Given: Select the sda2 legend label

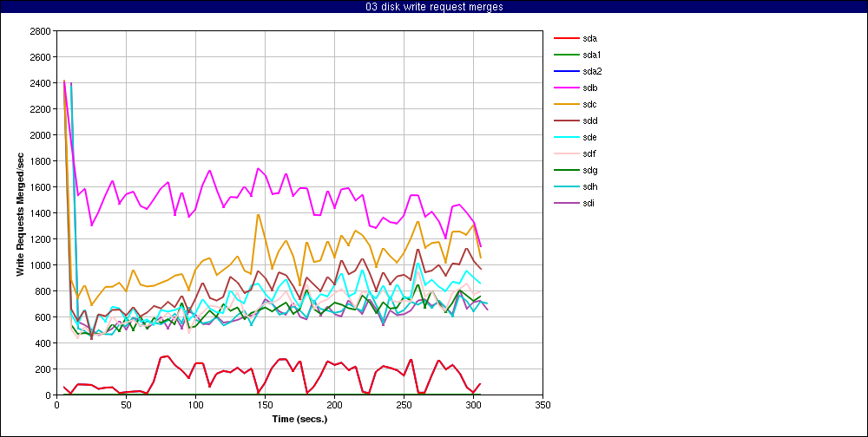Looking at the screenshot, I should tap(592, 71).
